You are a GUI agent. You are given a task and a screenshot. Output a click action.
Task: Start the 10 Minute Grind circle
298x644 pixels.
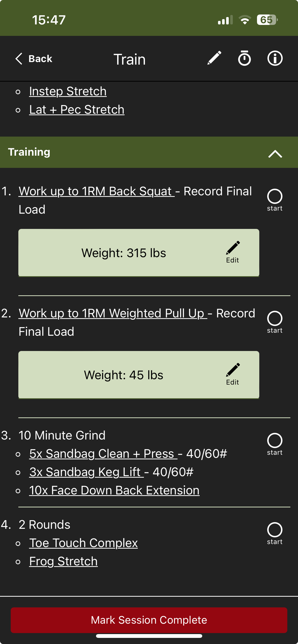point(275,441)
